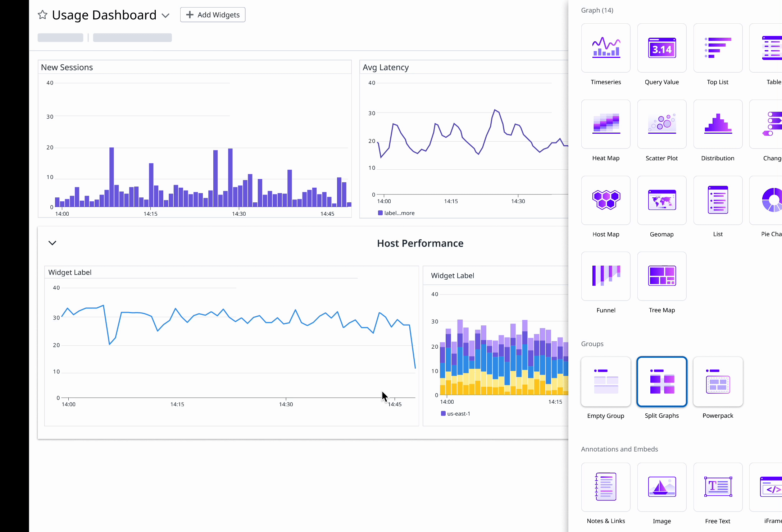
Task: Toggle the label legend color square
Action: 380,213
